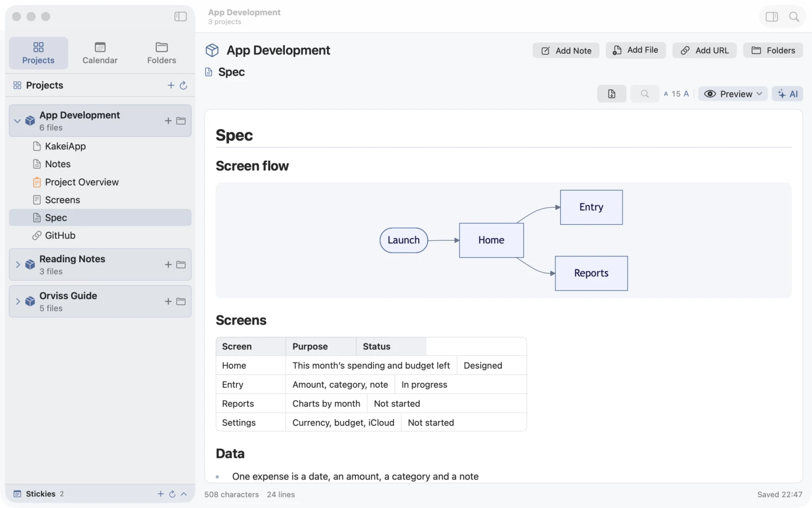Open folder icon in Orviss Guide row
Screen dimensions: 812x508
tap(181, 301)
